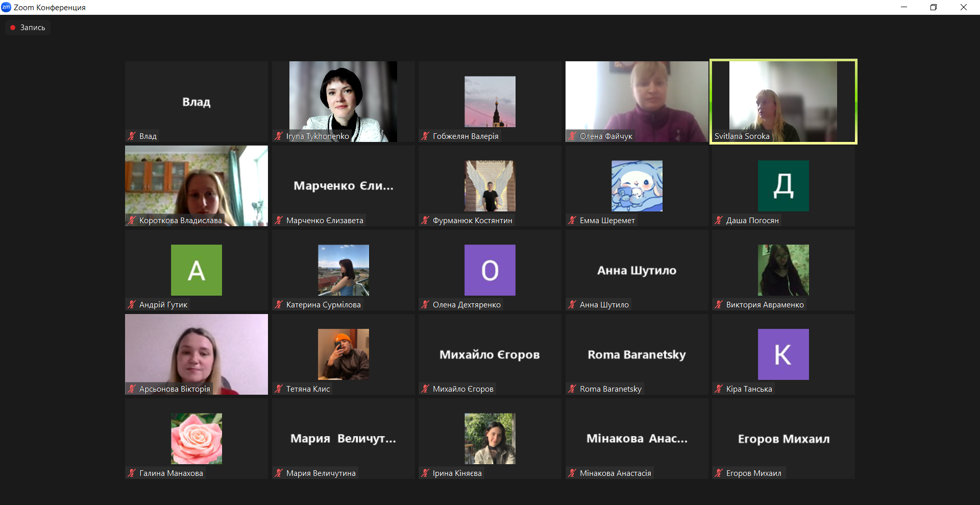Click Галина Манахова's pink rose picture

coord(197,439)
